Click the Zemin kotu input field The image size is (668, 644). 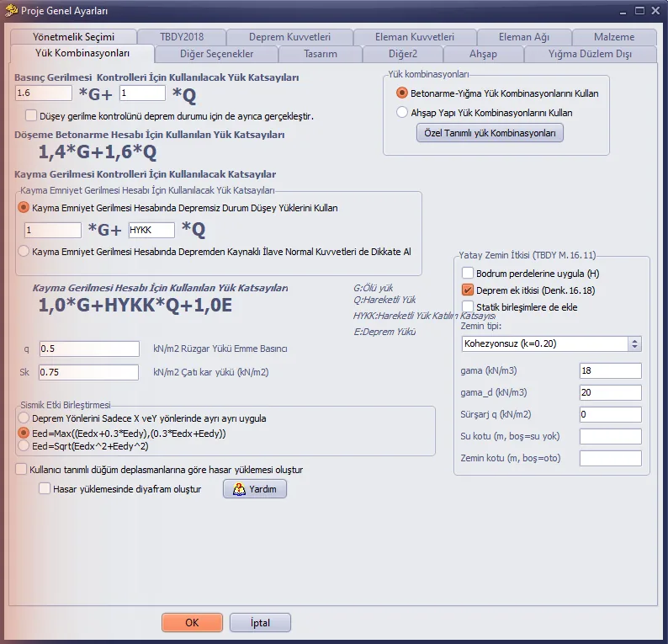click(x=610, y=458)
